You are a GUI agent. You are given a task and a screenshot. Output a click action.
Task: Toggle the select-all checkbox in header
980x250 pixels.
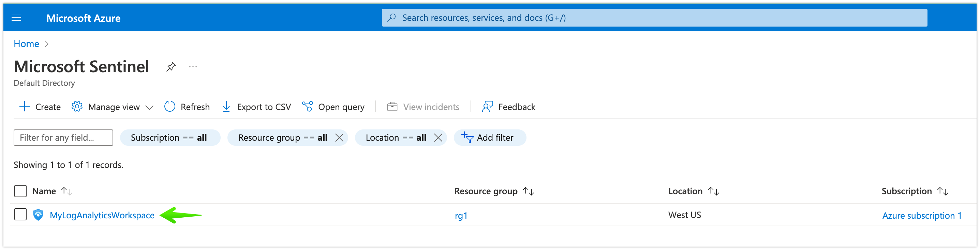(x=20, y=191)
